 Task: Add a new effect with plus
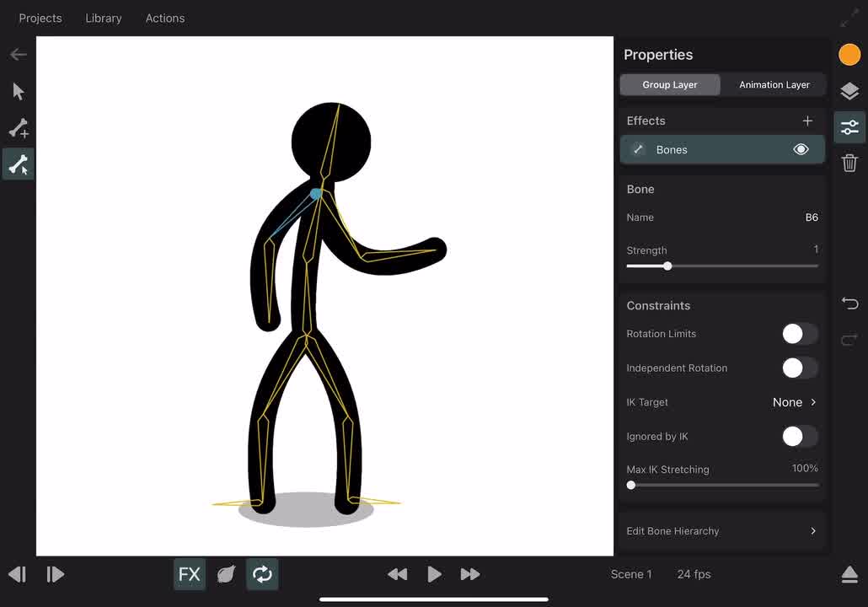(807, 121)
